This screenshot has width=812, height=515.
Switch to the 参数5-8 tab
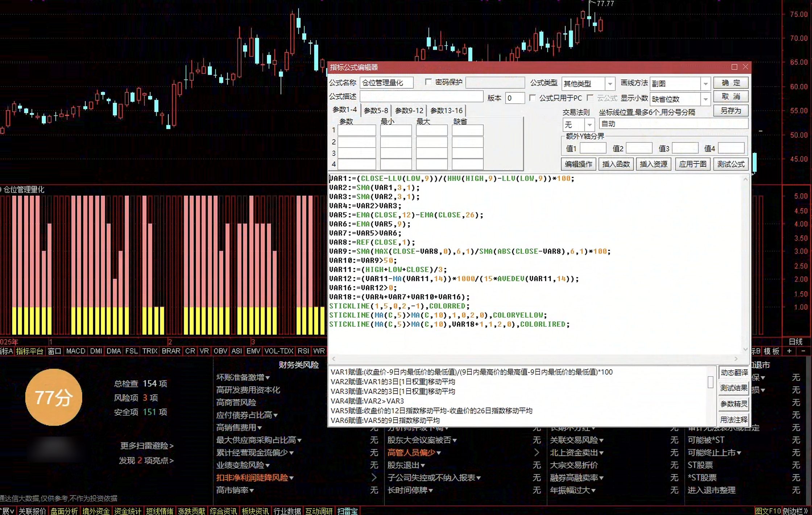[x=376, y=110]
